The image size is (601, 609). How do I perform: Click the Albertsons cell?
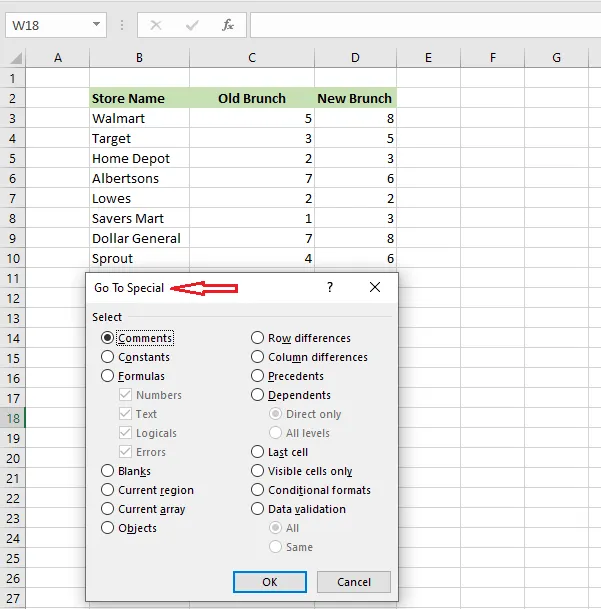pos(139,178)
